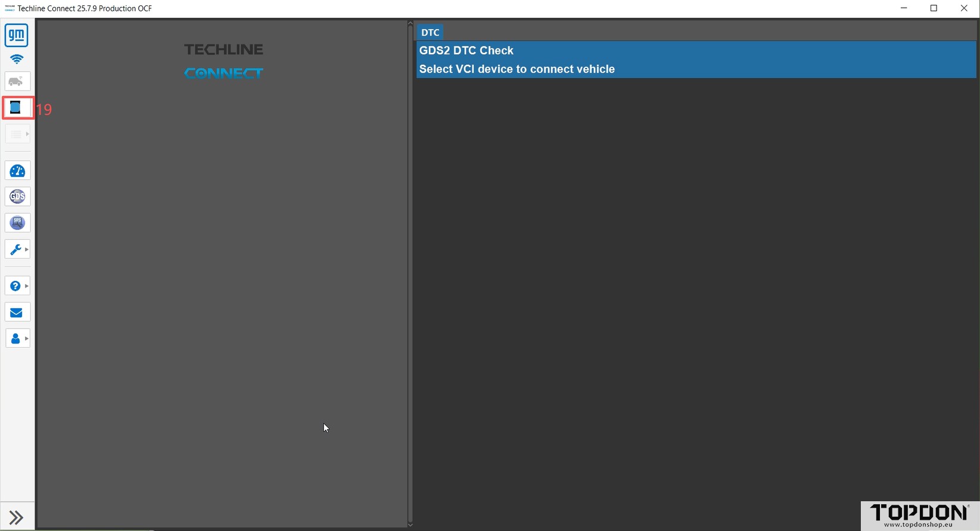Expand sidebar with double chevron
980x531 pixels.
coord(16,517)
